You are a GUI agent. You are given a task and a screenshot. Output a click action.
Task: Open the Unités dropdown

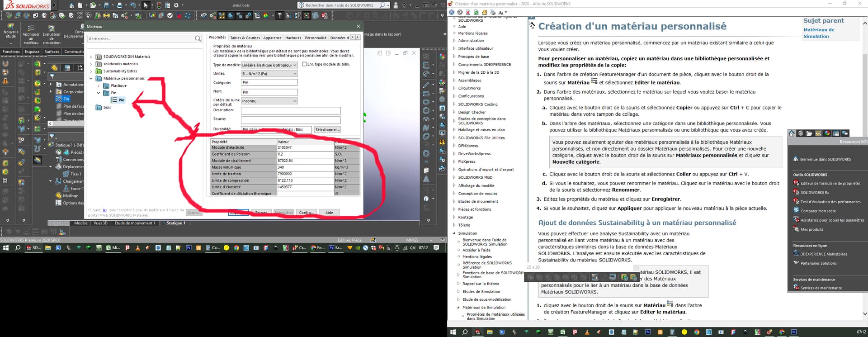pyautogui.click(x=269, y=74)
